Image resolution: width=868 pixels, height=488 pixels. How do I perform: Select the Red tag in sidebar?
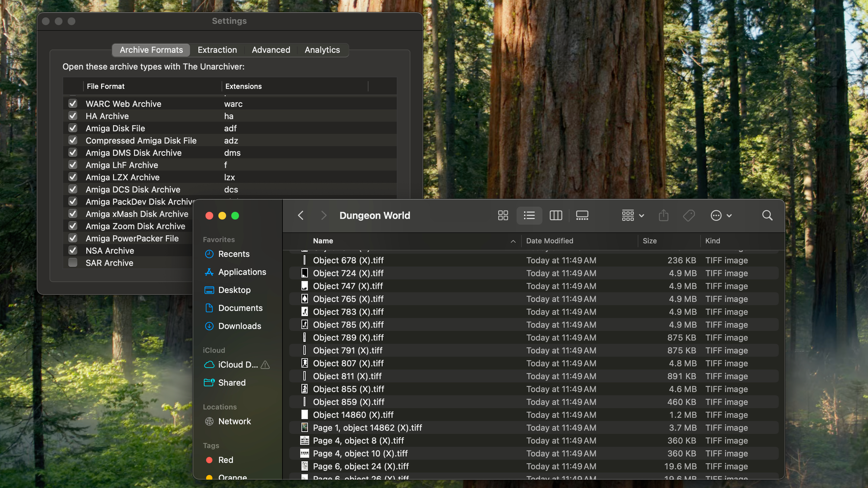[x=225, y=460]
